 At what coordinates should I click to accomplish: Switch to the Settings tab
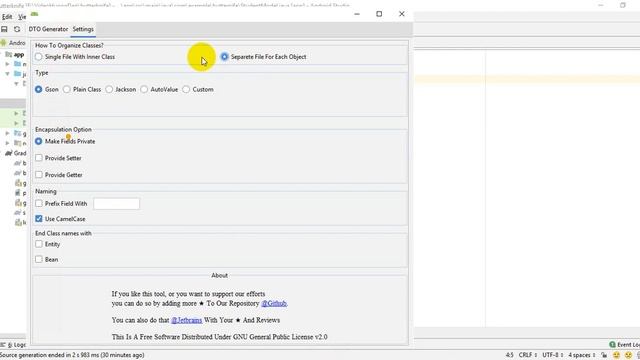(x=83, y=29)
